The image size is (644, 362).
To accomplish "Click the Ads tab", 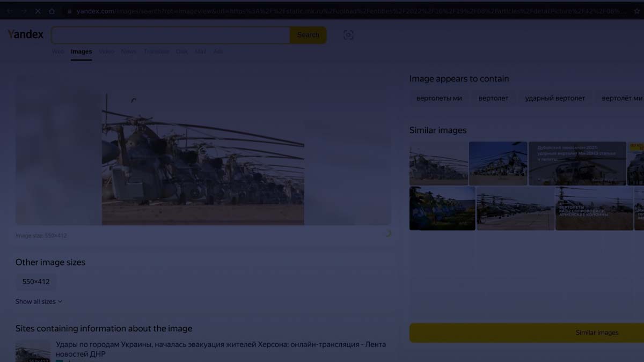I will pyautogui.click(x=218, y=51).
